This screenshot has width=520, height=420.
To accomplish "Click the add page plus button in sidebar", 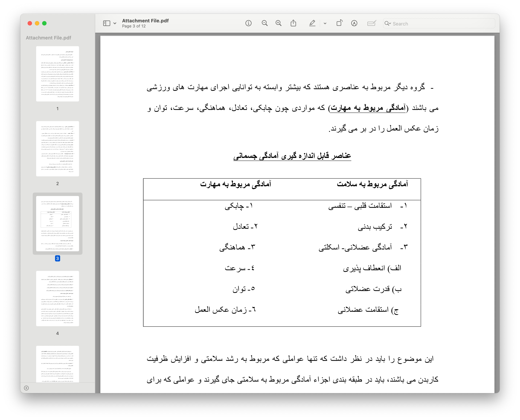I will click(x=26, y=388).
